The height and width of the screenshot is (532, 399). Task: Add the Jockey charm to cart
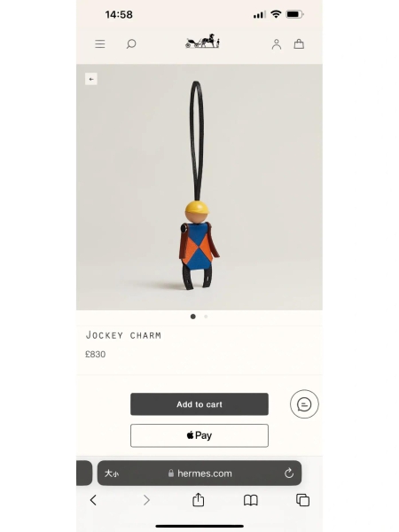pyautogui.click(x=199, y=404)
